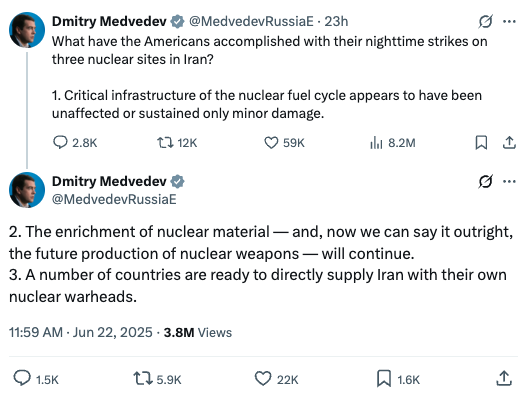Reply to the first tweet with 2.8K comments
The width and height of the screenshot is (530, 396).
tap(75, 143)
